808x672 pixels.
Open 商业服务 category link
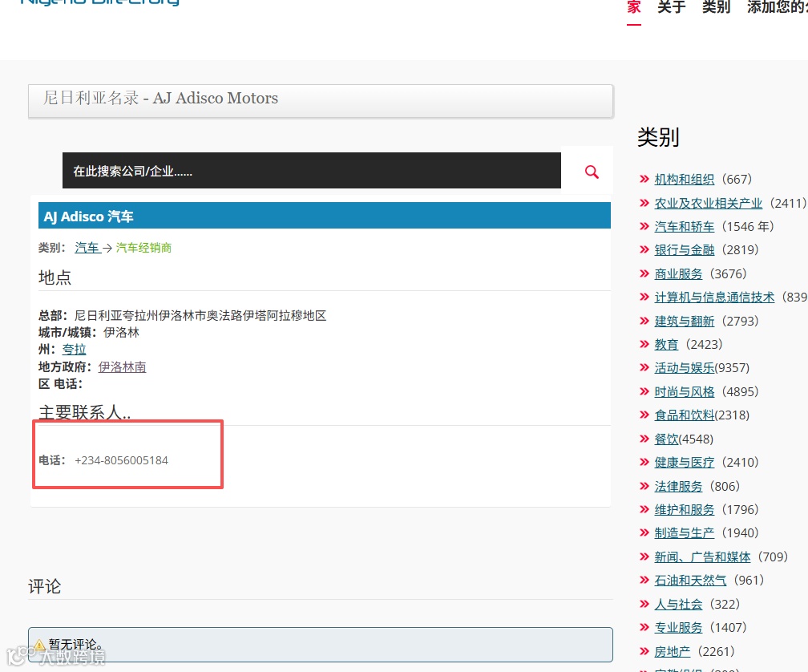[678, 273]
